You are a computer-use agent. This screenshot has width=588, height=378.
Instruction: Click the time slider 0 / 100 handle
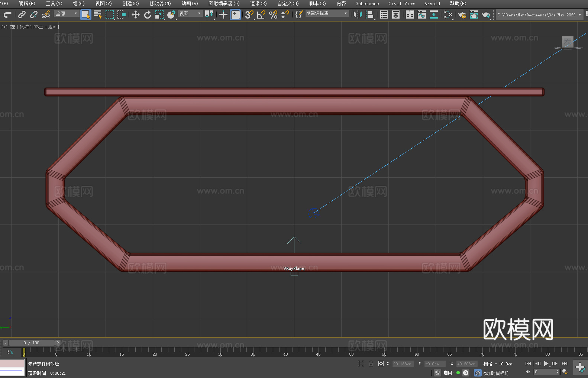[x=32, y=343]
